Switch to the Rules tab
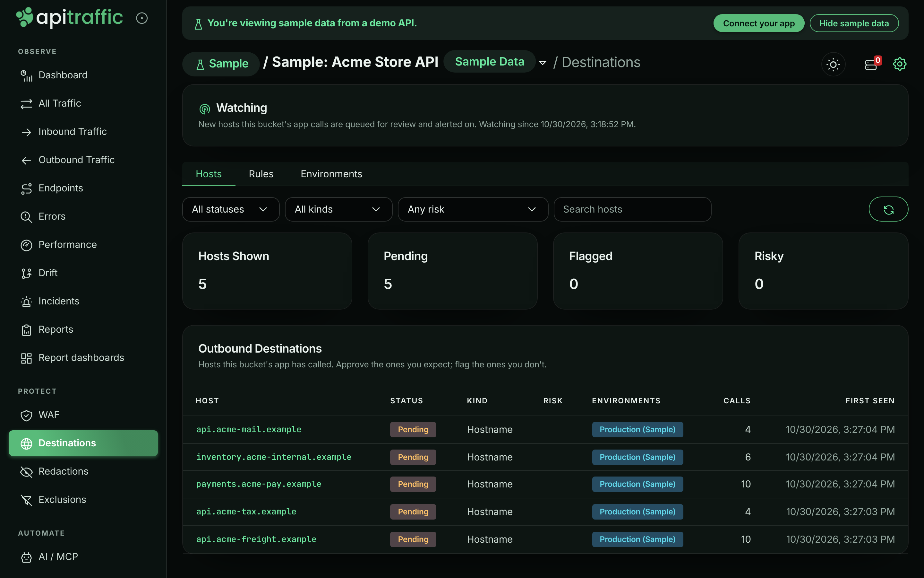Screen dimensions: 924x578 (261, 174)
